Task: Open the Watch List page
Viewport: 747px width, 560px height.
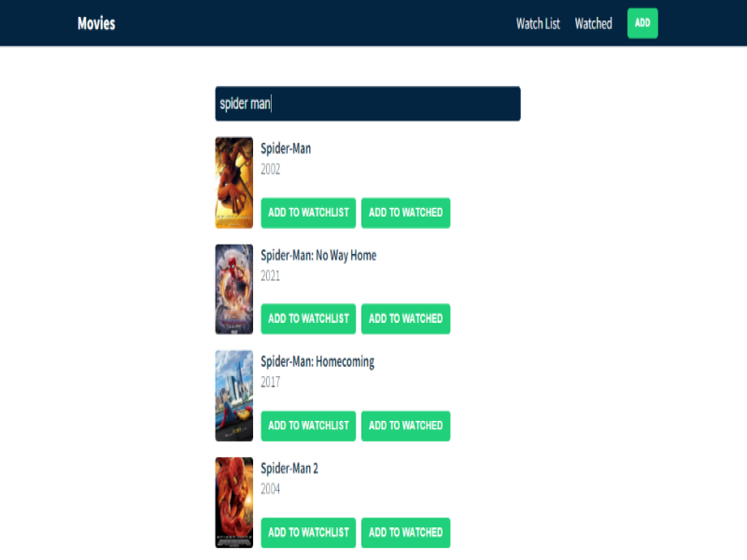Action: pos(538,23)
